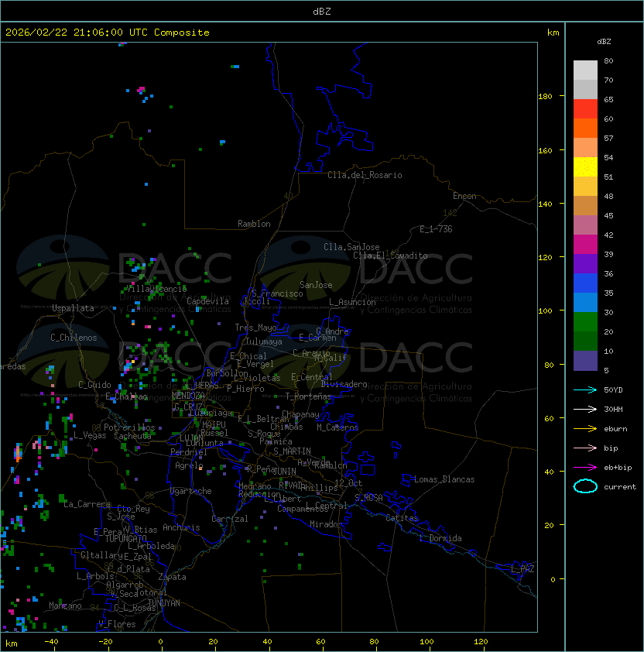Click the cyan 'current' ellipse symbol
The height and width of the screenshot is (652, 644).
pyautogui.click(x=585, y=487)
